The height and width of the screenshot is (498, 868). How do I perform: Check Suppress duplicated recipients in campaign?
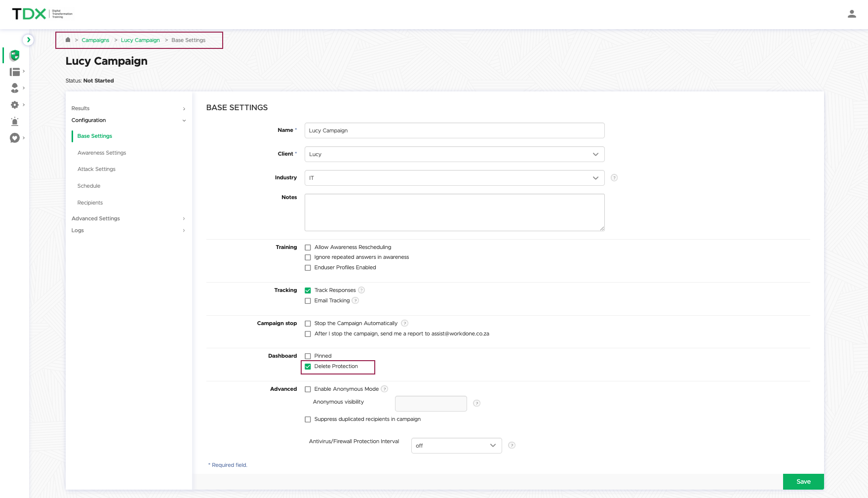click(308, 419)
